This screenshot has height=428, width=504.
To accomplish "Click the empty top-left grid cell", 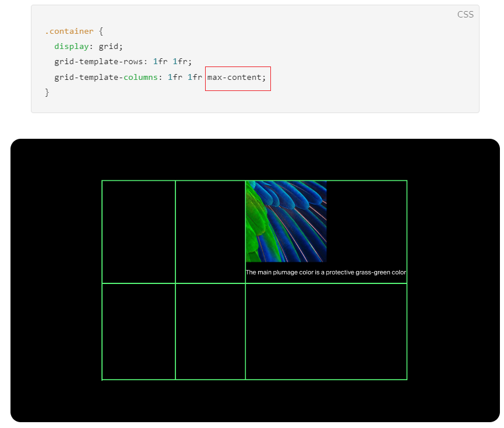I will [139, 231].
